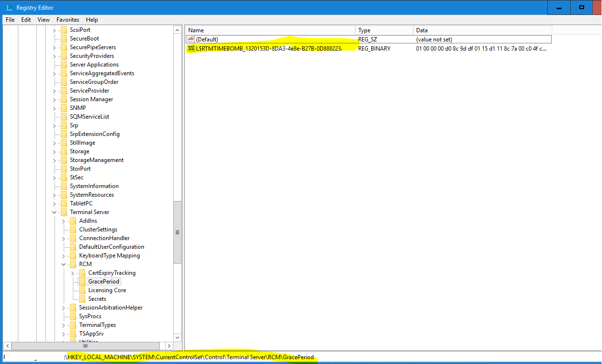Image resolution: width=602 pixels, height=364 pixels.
Task: Select the L$RTMTIMEBOMB value name
Action: (269, 48)
